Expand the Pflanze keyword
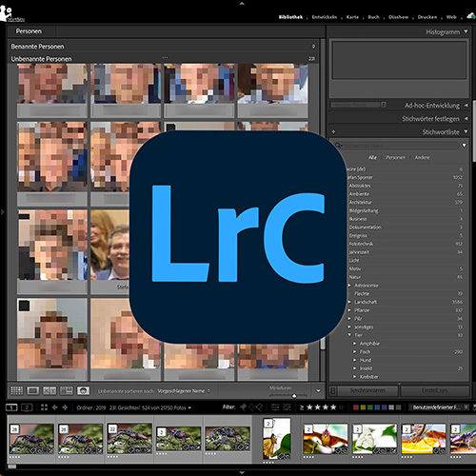The width and height of the screenshot is (476, 476). pos(349,310)
